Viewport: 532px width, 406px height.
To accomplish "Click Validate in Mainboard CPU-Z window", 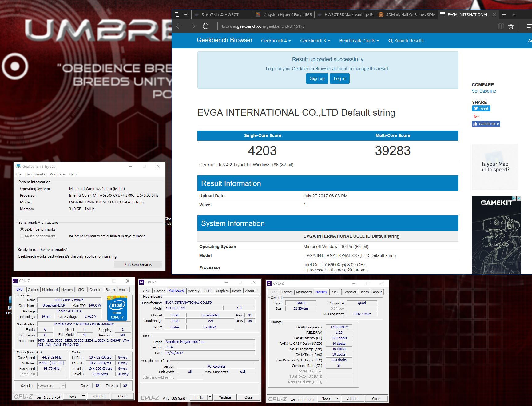I will pyautogui.click(x=225, y=398).
